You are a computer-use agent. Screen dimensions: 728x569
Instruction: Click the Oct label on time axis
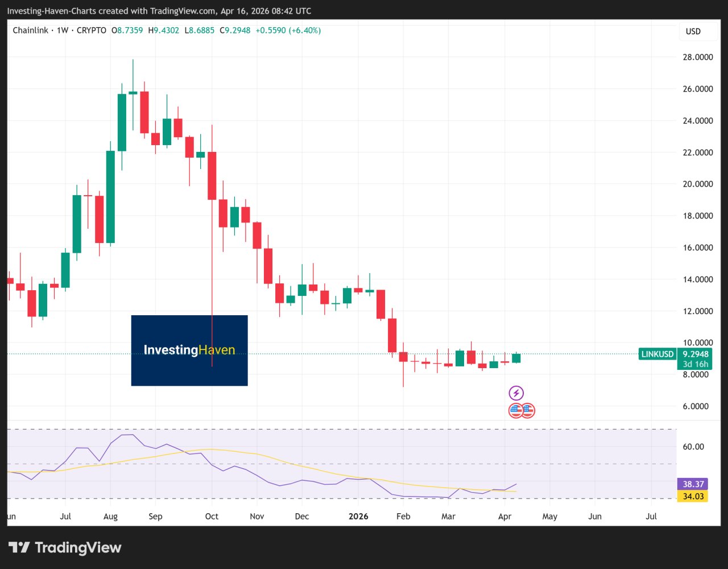click(x=212, y=517)
